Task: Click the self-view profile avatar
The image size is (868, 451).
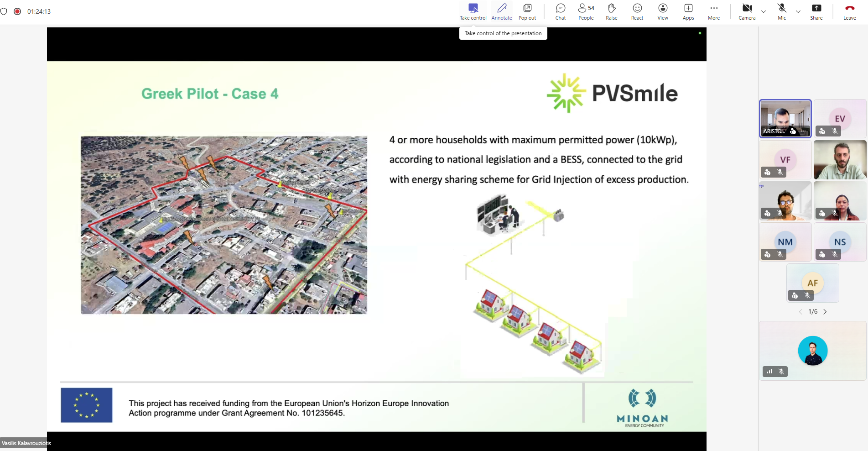Action: pos(813,351)
